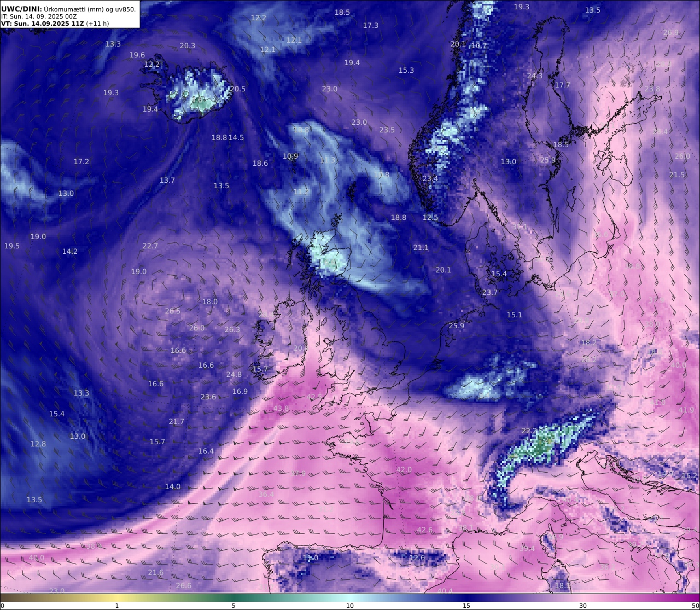Image resolution: width=700 pixels, height=610 pixels.
Task: Click the map value "12.8"
Action: [x=38, y=444]
